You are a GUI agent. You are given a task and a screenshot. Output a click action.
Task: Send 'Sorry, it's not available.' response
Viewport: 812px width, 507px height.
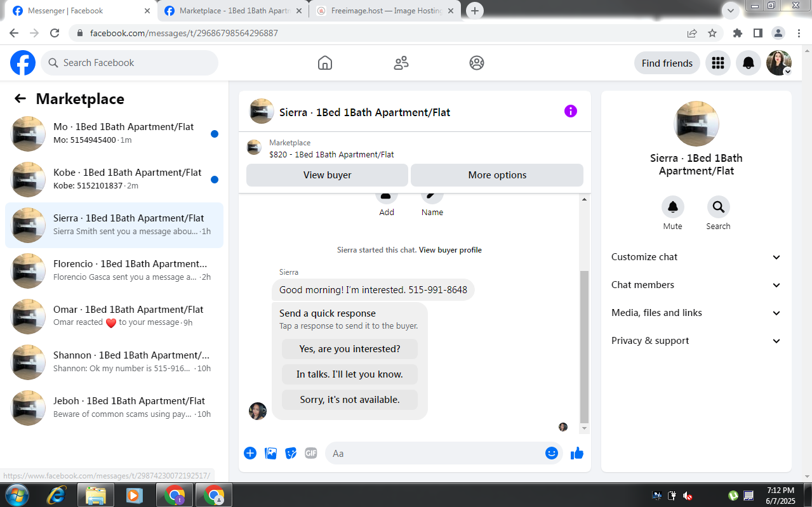[350, 400]
